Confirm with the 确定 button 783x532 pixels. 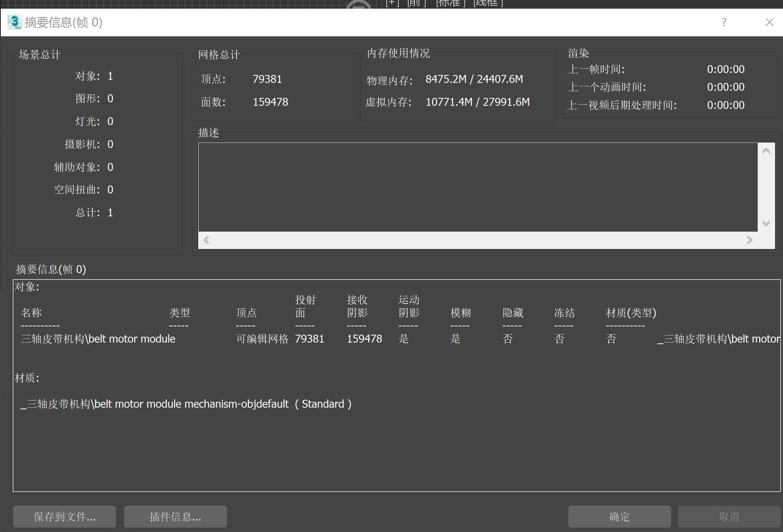pyautogui.click(x=619, y=517)
